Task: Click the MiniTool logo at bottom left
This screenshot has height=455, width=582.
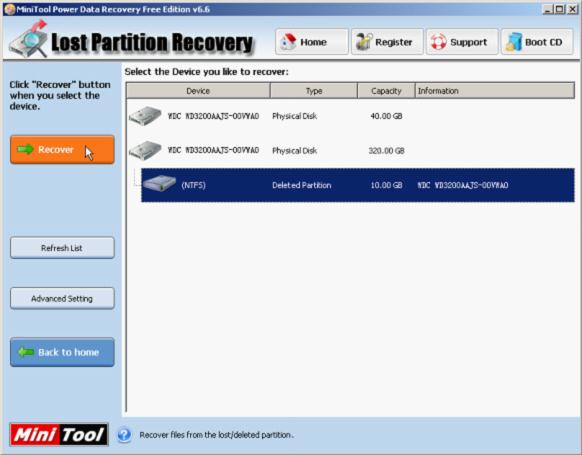Action: tap(59, 435)
